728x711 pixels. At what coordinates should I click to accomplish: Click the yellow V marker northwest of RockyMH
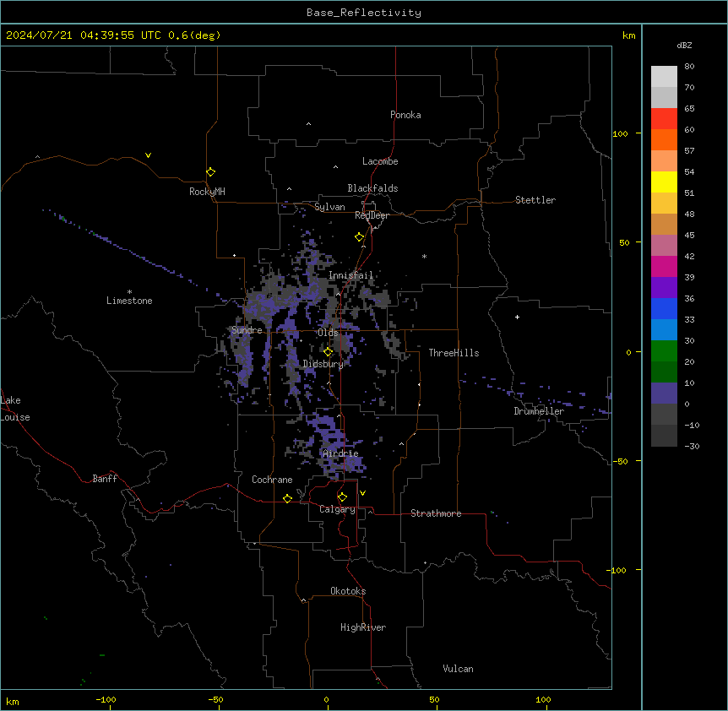click(x=148, y=155)
